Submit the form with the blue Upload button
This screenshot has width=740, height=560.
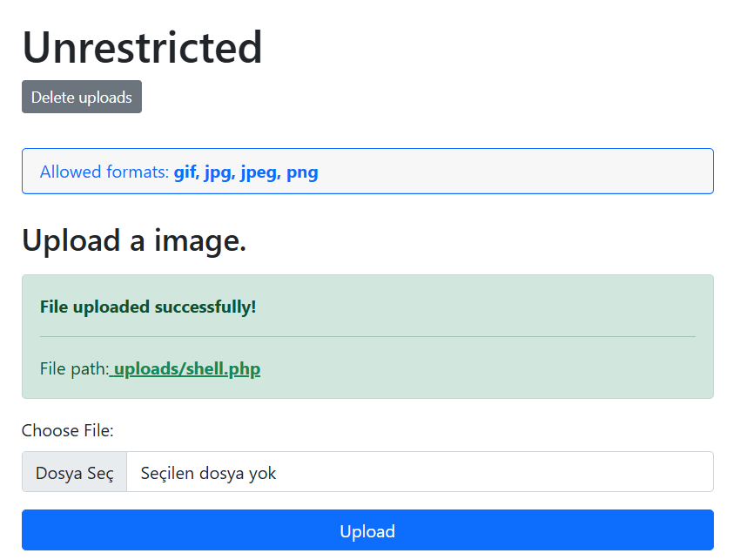coord(367,530)
